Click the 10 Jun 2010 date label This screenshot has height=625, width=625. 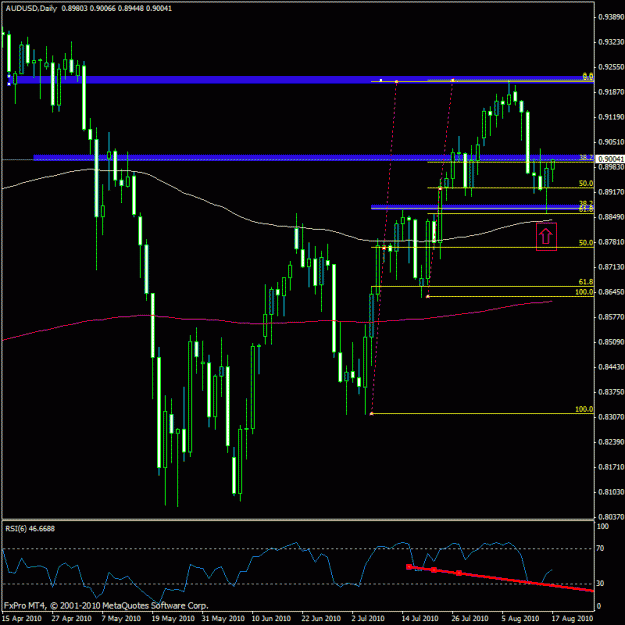pos(271,619)
